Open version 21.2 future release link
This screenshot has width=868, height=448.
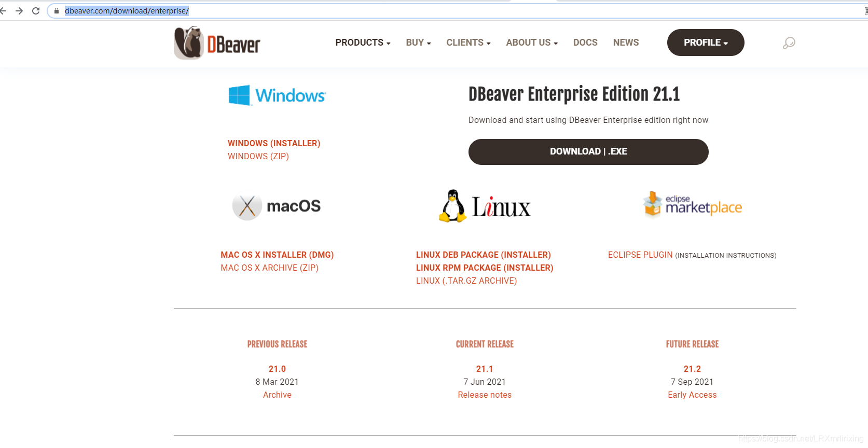point(692,369)
